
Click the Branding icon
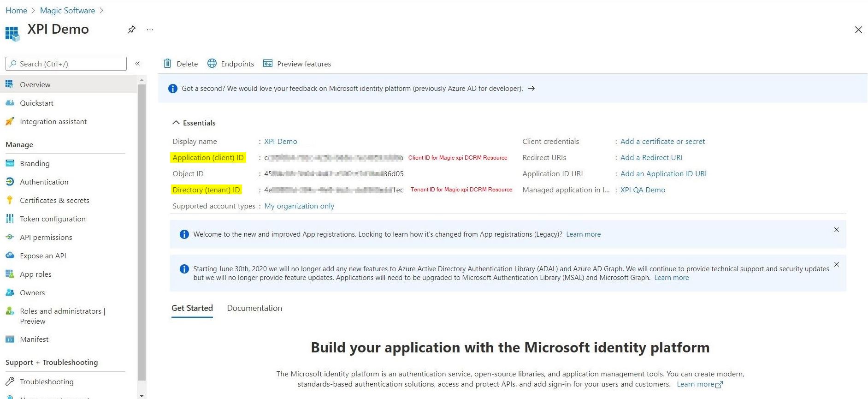[x=10, y=163]
